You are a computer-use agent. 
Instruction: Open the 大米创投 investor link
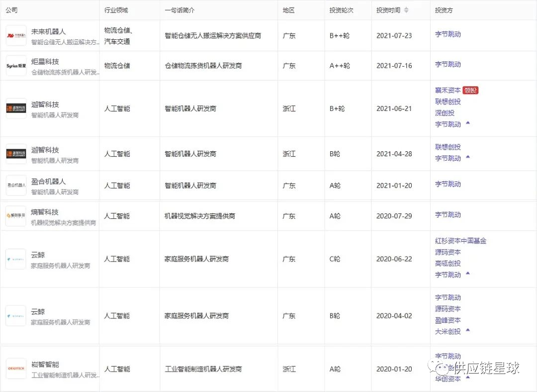click(448, 331)
